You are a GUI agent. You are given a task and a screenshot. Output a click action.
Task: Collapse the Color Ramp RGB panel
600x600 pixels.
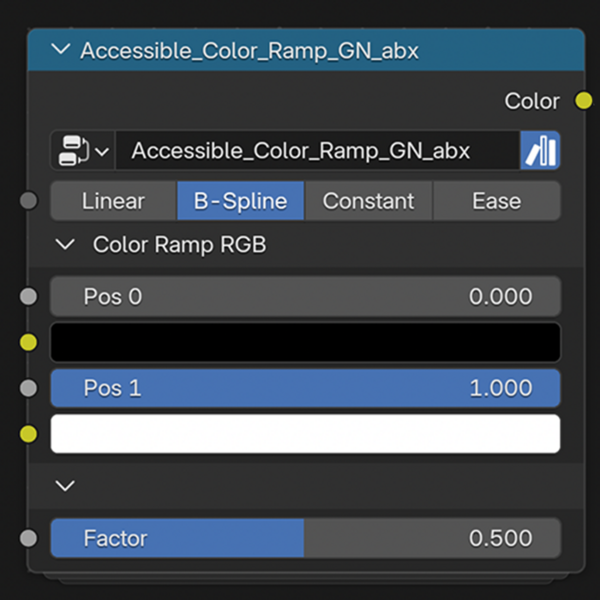[x=66, y=244]
